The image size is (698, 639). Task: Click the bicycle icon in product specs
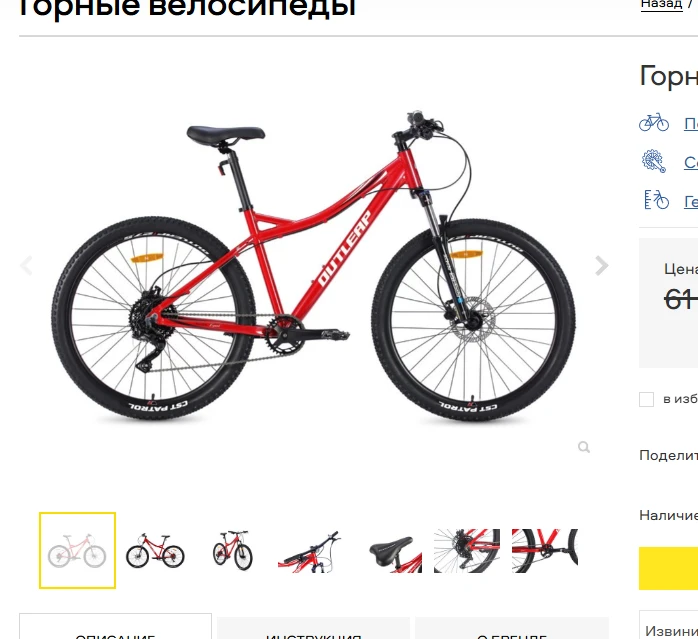coord(654,122)
